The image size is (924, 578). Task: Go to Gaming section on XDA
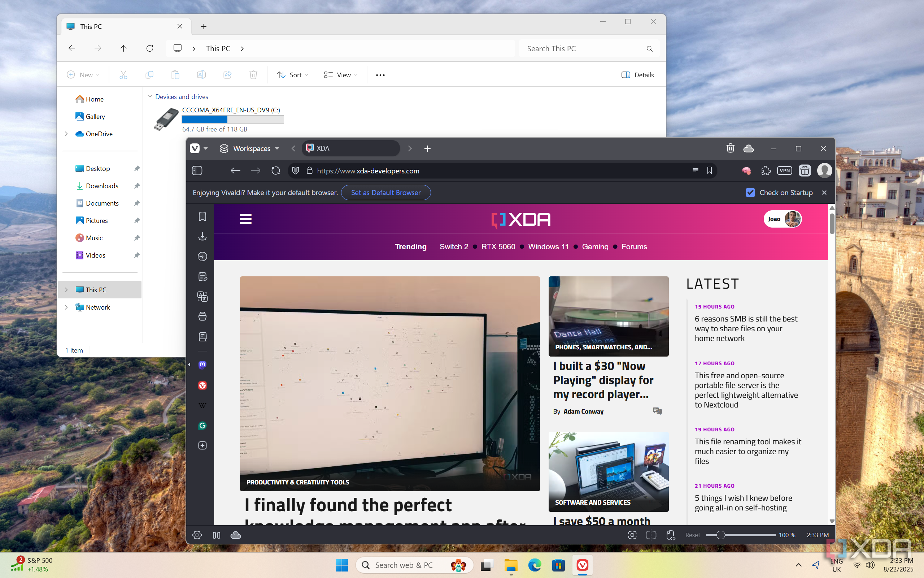[x=595, y=247]
